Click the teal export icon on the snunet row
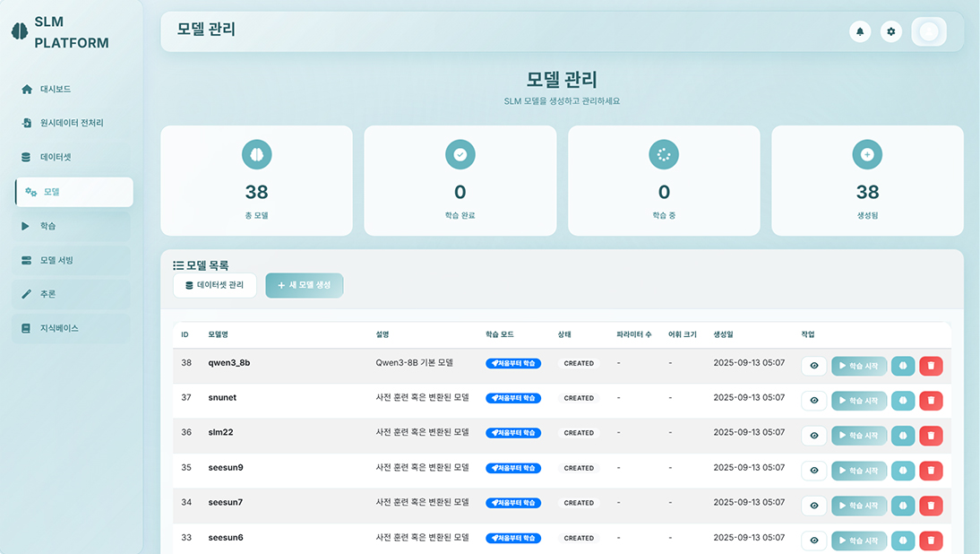The image size is (980, 554). pos(903,401)
